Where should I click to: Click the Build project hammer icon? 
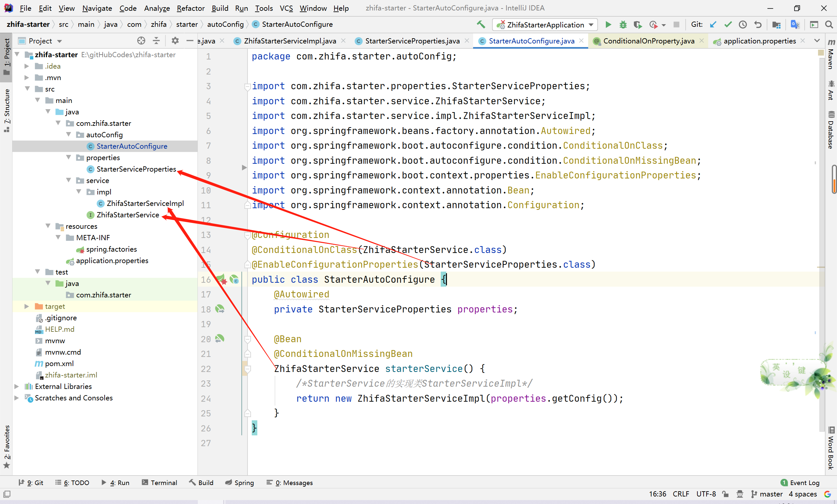[481, 25]
